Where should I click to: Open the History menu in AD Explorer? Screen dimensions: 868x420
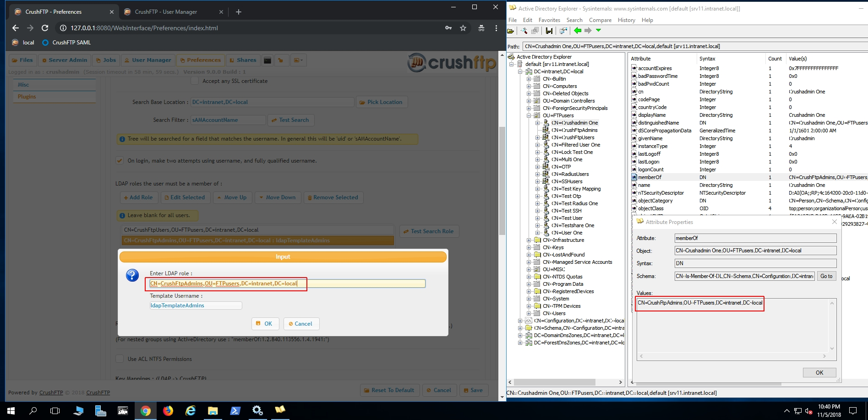(x=626, y=20)
